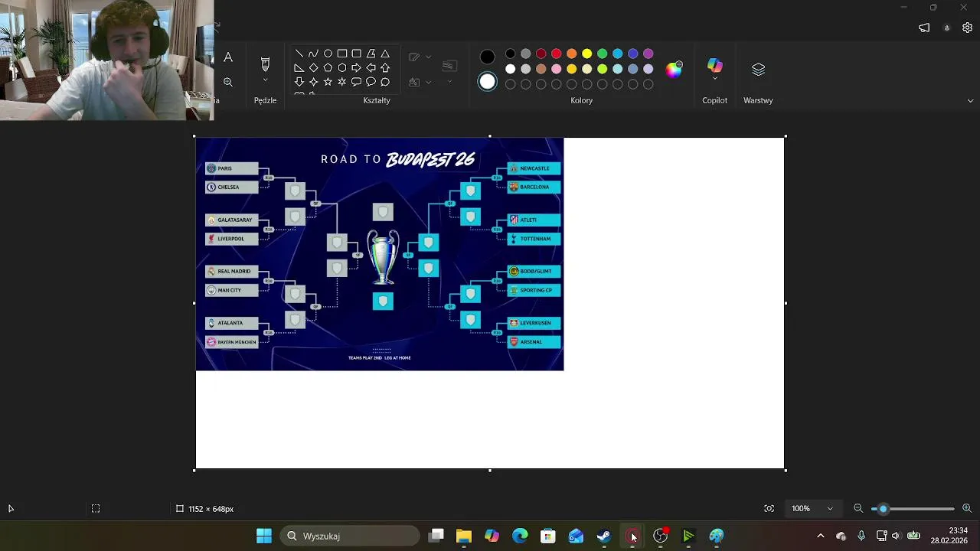
Task: Pick the Pentagon shape
Action: coord(328,68)
